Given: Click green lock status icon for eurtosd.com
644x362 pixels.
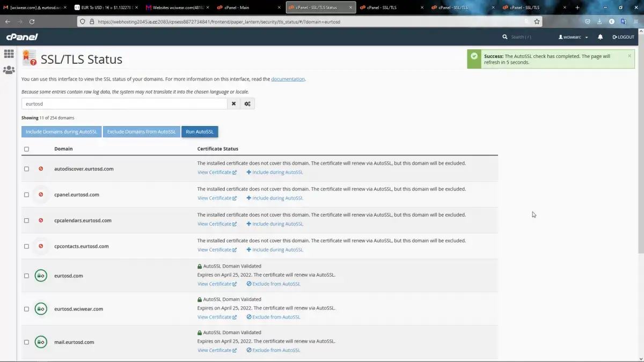Looking at the screenshot, I should [x=41, y=276].
